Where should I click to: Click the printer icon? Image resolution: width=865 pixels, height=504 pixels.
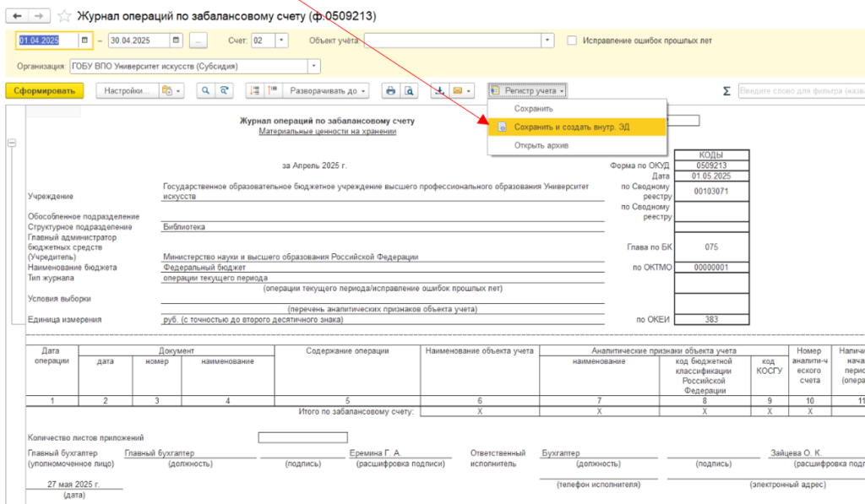390,90
